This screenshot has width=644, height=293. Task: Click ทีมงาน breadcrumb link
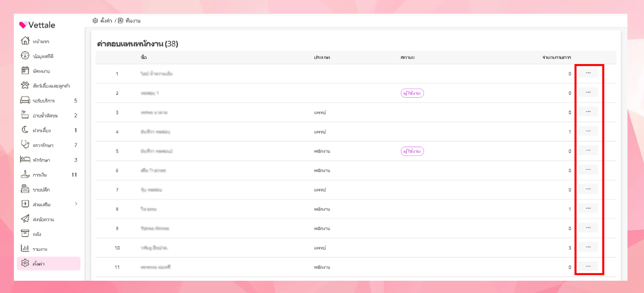tap(133, 21)
